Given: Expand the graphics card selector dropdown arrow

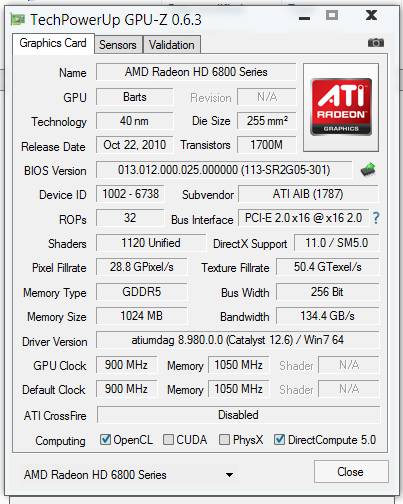Looking at the screenshot, I should (x=229, y=475).
